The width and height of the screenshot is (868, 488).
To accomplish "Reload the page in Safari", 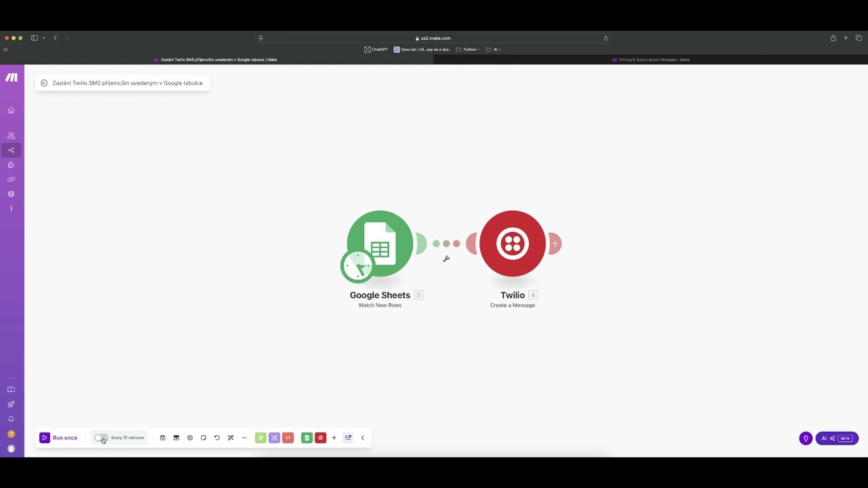I will pyautogui.click(x=606, y=38).
